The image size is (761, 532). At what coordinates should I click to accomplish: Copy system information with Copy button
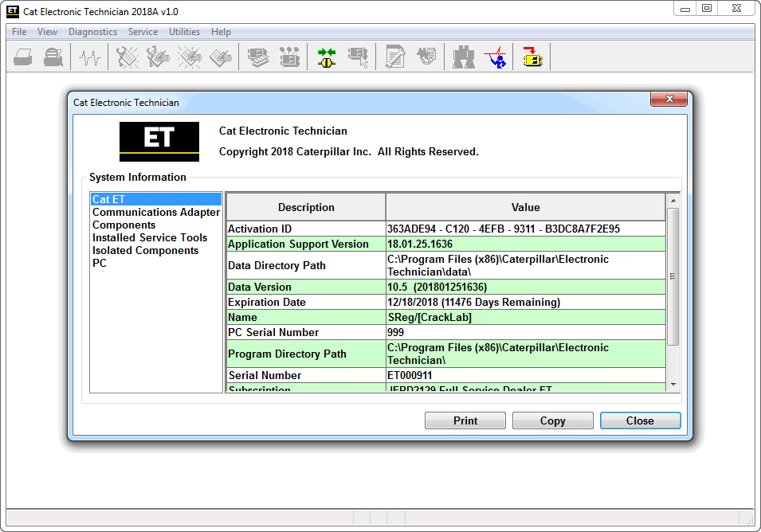coord(553,421)
